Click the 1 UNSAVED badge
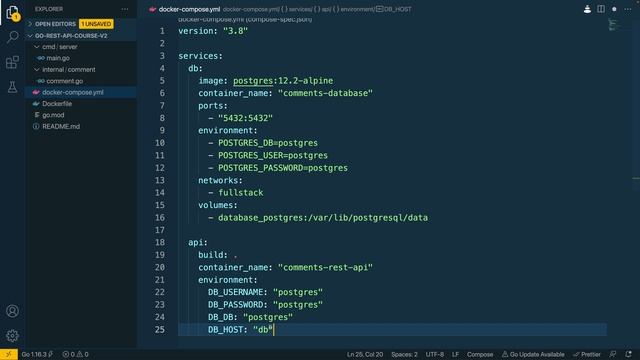The image size is (640, 360). [x=96, y=24]
